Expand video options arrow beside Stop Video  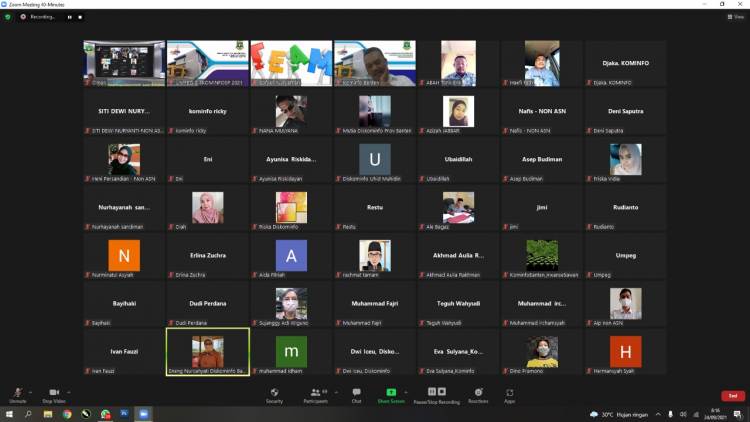click(68, 391)
